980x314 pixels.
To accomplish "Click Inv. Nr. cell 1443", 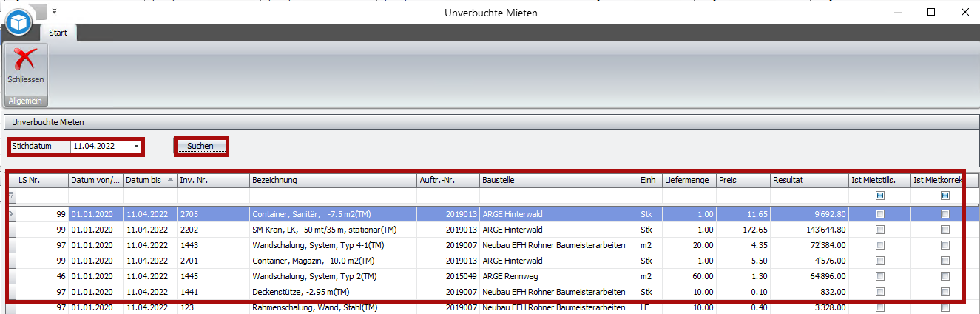I will [213, 245].
